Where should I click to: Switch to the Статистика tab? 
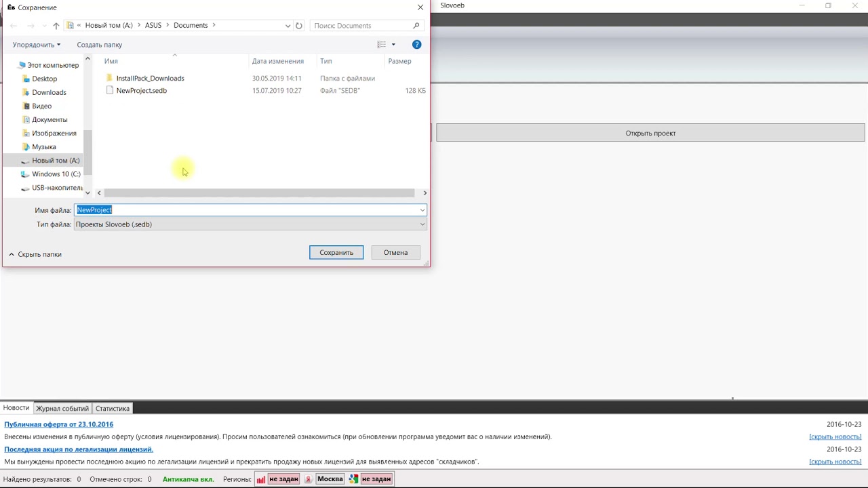(x=113, y=408)
